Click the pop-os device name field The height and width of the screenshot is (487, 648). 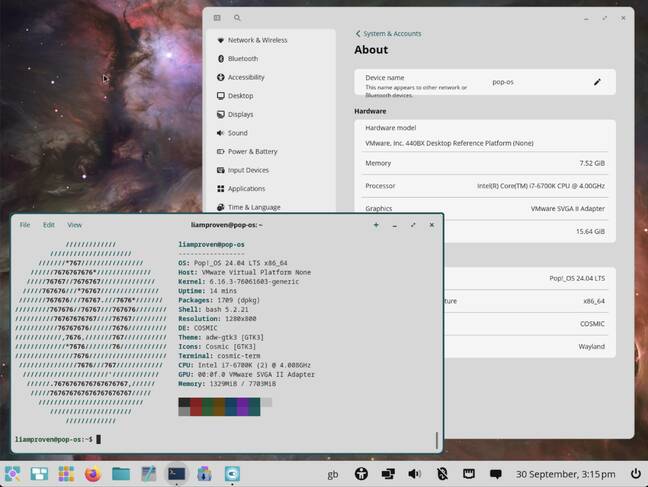click(x=503, y=82)
